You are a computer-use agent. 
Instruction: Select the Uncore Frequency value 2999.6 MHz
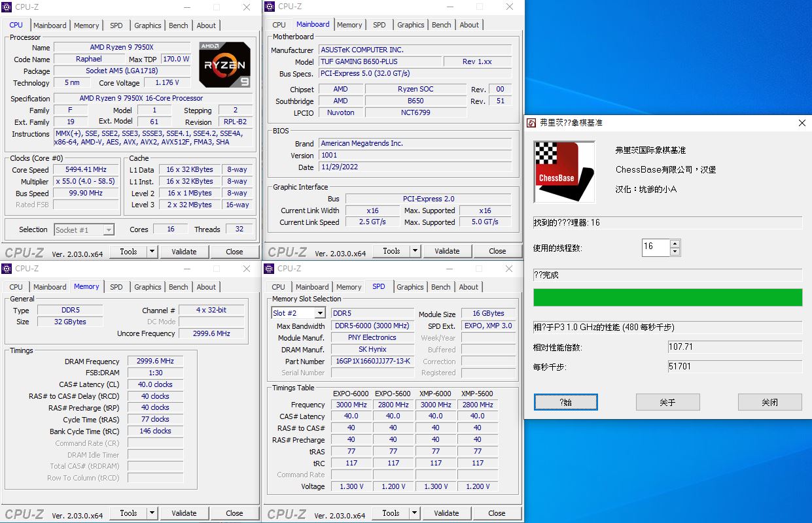(x=211, y=333)
